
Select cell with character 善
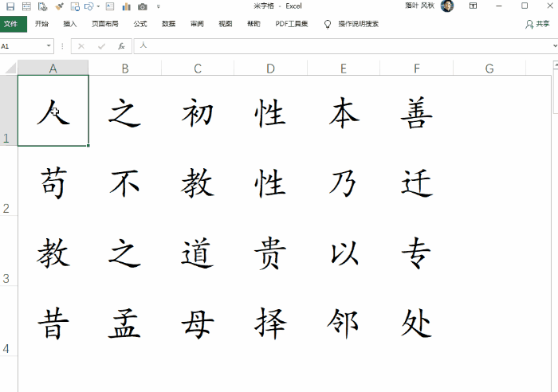coord(416,111)
